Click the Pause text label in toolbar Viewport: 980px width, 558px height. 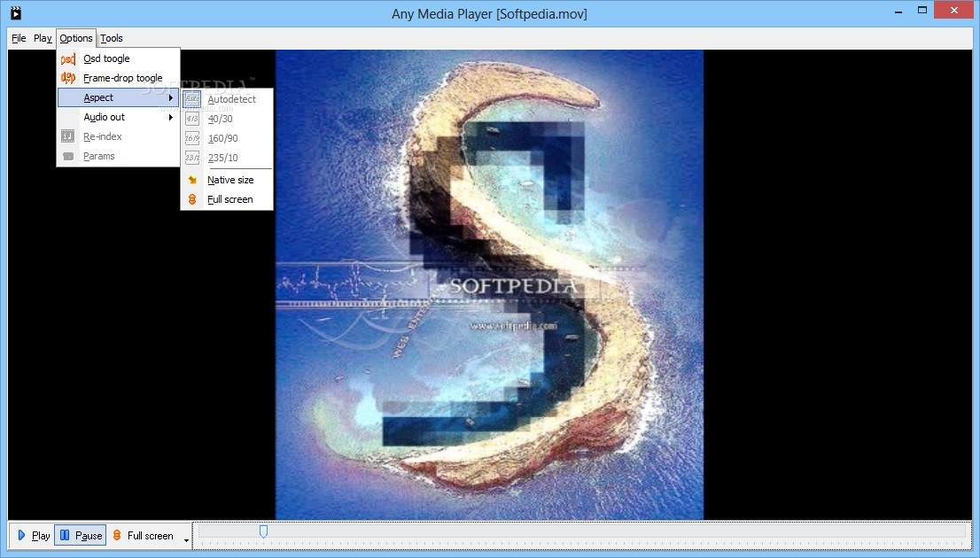coord(89,536)
